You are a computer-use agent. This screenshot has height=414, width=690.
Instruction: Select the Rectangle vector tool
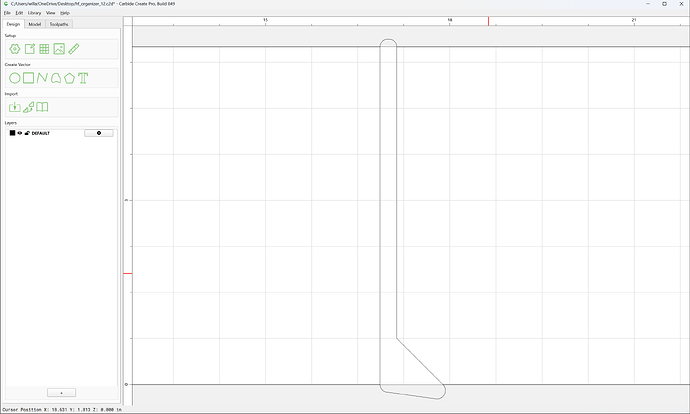[x=29, y=78]
